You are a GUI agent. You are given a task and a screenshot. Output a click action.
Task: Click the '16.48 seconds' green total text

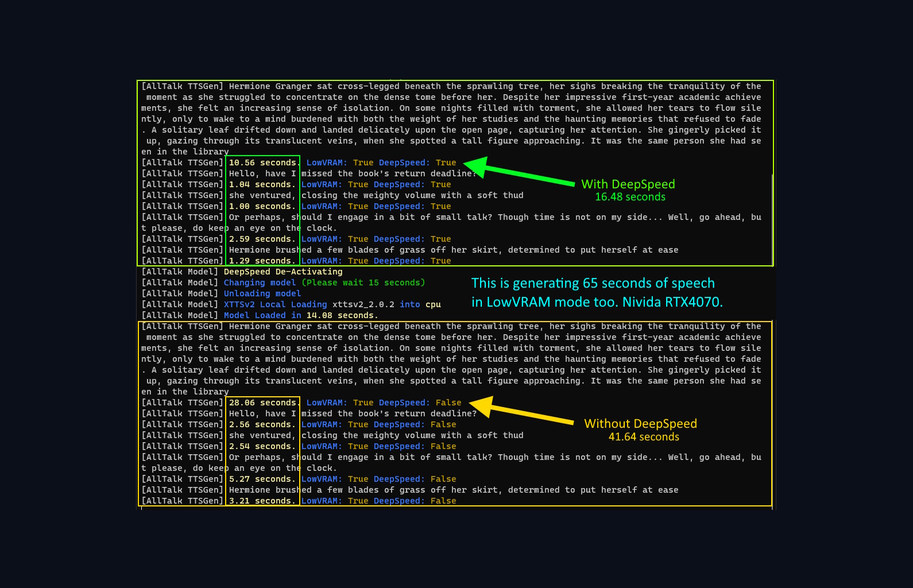pos(630,197)
